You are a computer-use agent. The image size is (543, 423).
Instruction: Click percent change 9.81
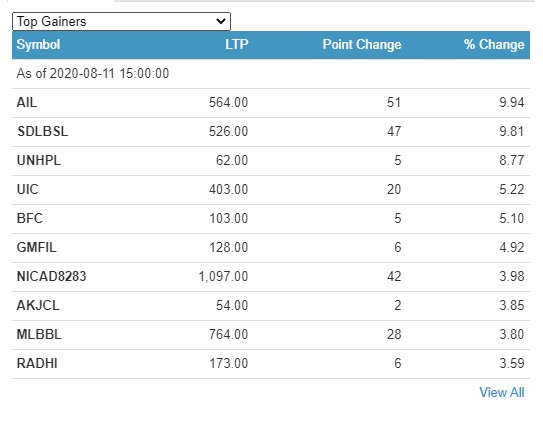pos(512,132)
